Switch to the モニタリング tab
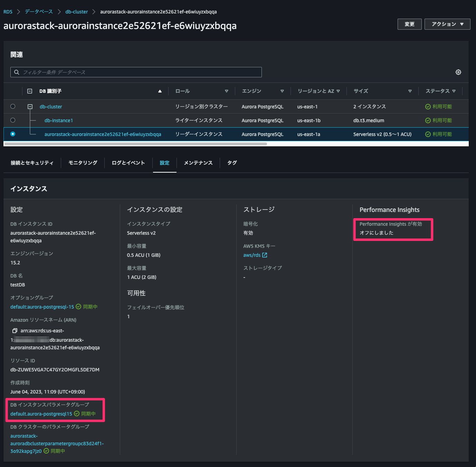The width and height of the screenshot is (476, 467). click(83, 163)
